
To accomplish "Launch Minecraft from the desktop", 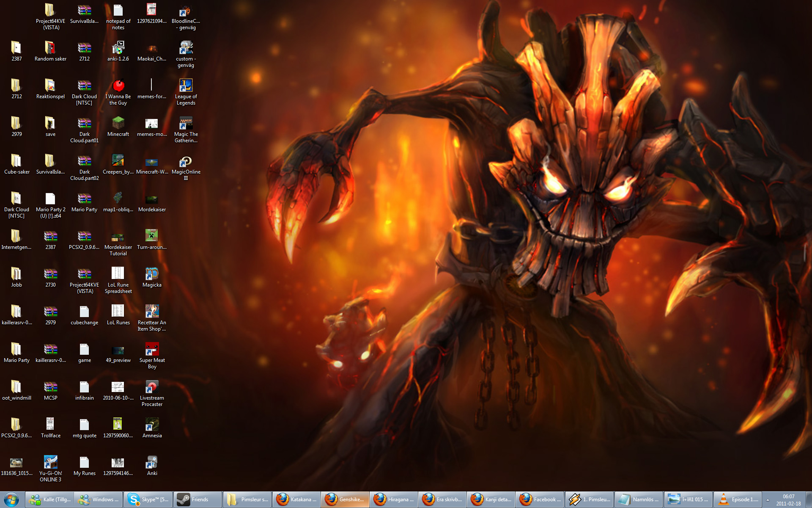I will coord(118,127).
